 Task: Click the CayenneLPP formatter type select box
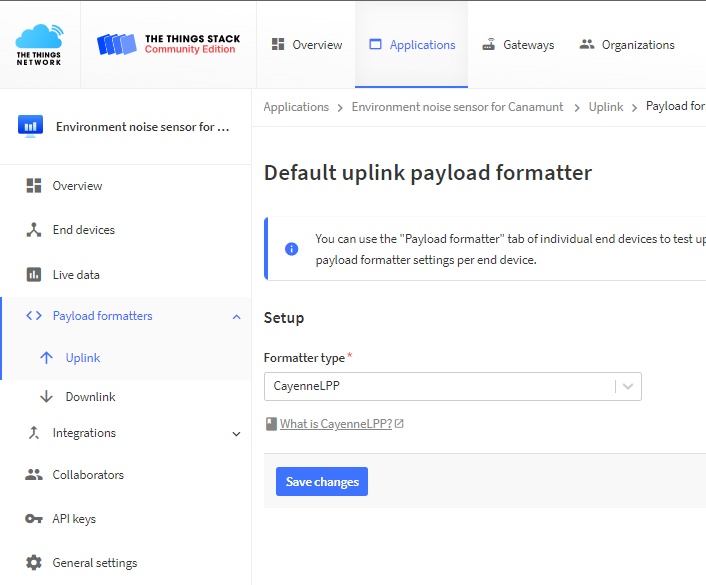[453, 386]
